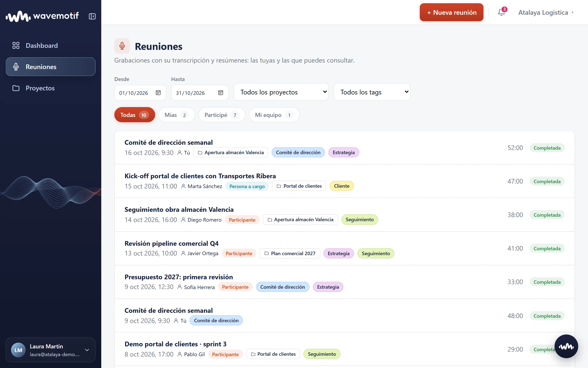588x368 pixels.
Task: Switch to the Mi equipo 1 tab
Action: click(274, 115)
